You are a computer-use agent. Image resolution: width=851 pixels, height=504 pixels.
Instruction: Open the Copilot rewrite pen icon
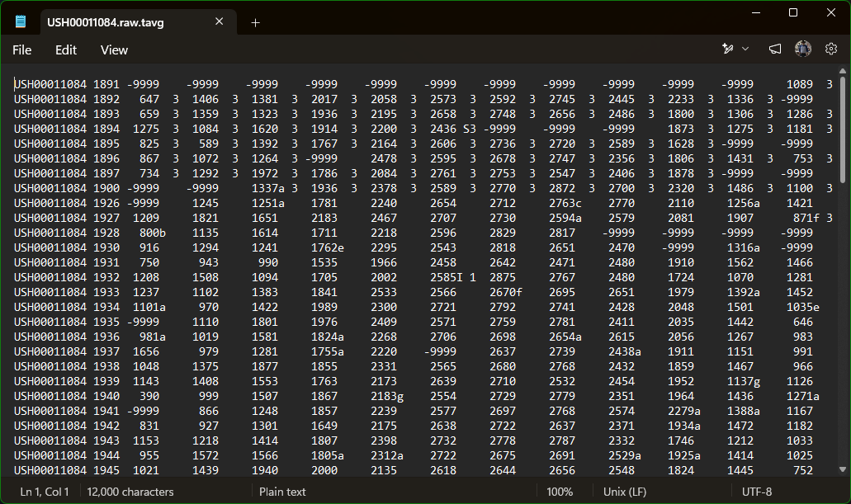728,49
